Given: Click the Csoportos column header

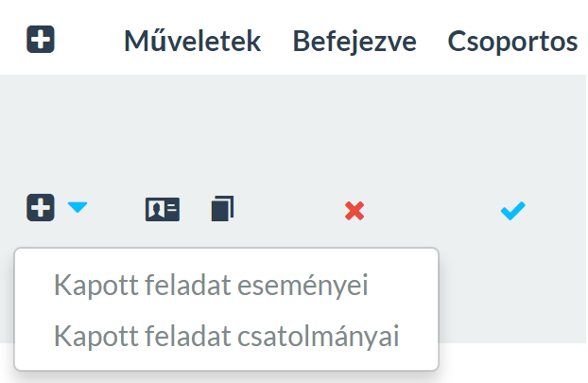Looking at the screenshot, I should (512, 42).
